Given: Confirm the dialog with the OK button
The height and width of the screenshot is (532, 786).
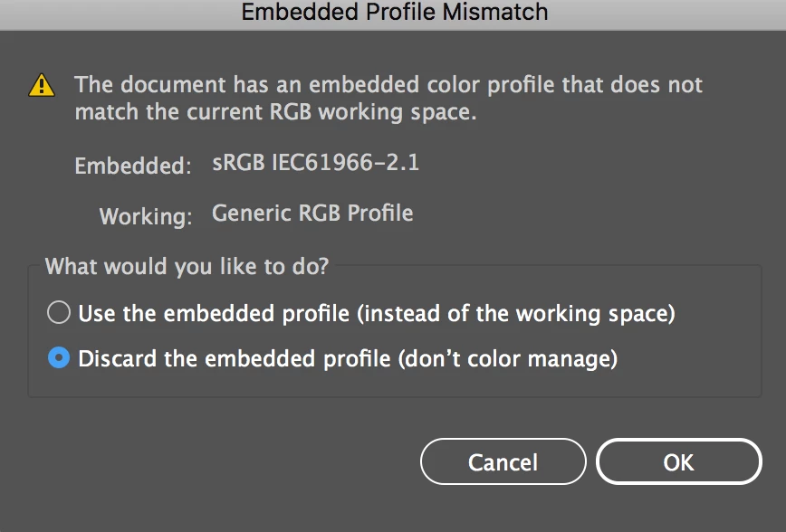Looking at the screenshot, I should click(679, 461).
